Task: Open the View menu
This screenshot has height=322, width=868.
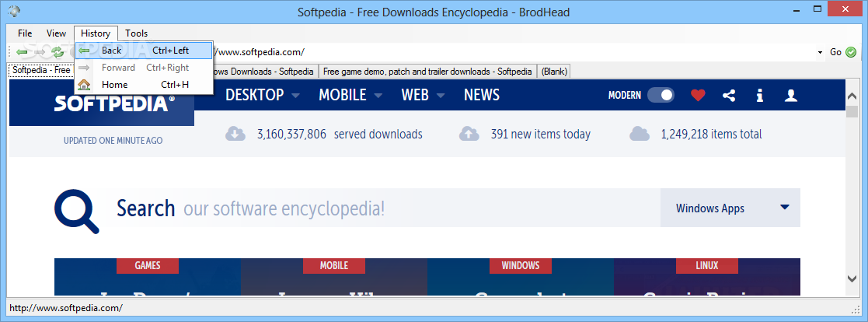Action: [56, 33]
